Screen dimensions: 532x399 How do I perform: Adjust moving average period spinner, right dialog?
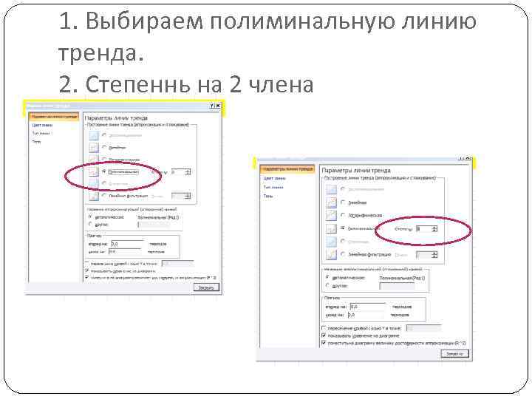434,254
